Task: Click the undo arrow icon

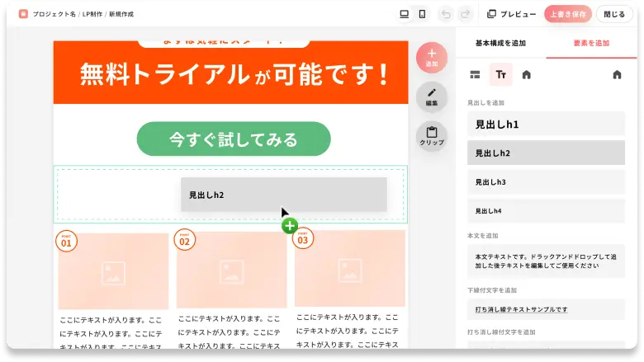Action: [447, 14]
